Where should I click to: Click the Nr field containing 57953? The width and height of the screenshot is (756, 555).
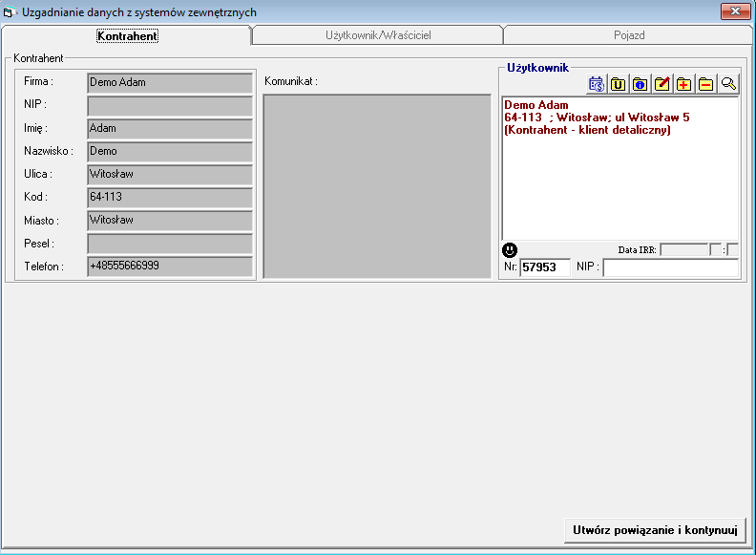pyautogui.click(x=545, y=267)
